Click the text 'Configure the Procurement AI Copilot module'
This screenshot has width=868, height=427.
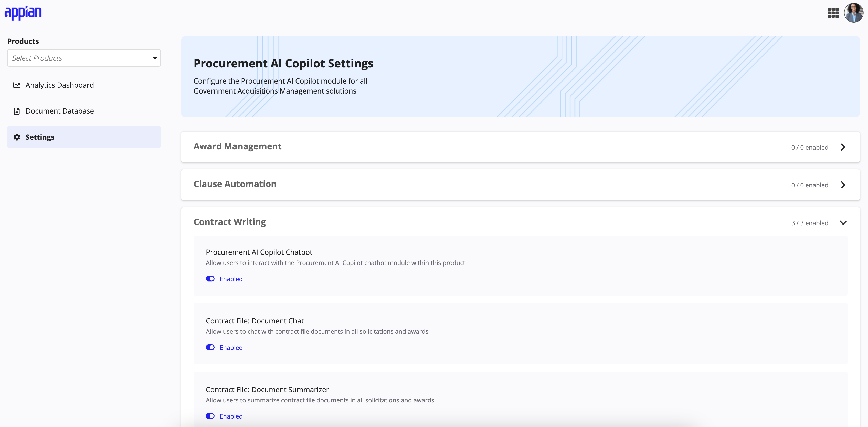[280, 86]
